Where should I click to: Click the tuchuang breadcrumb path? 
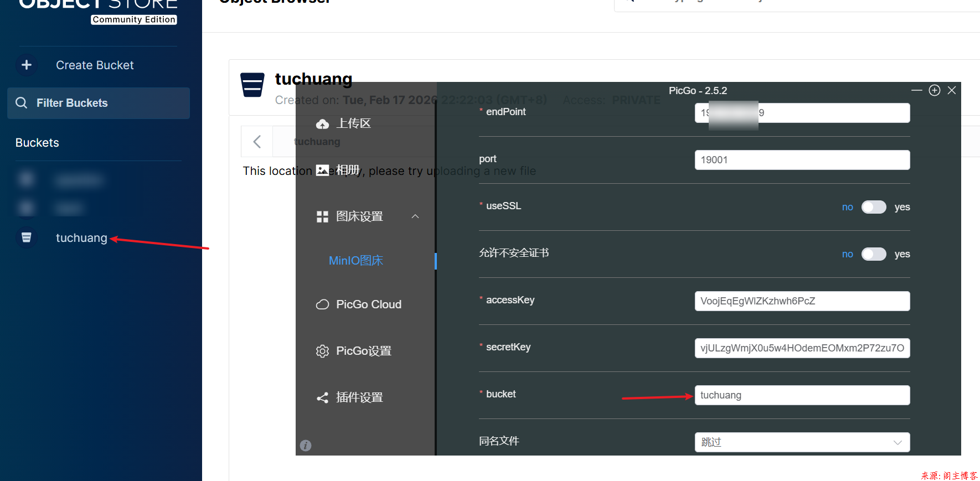tap(317, 142)
